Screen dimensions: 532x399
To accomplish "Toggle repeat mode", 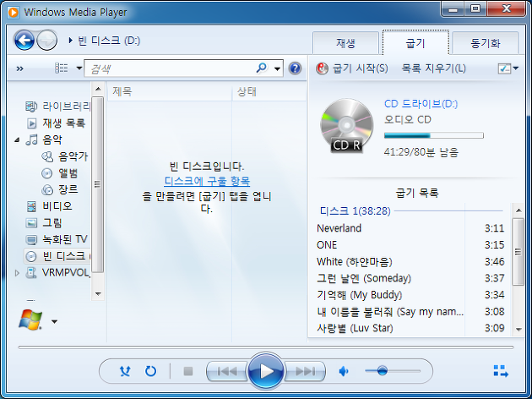I will pyautogui.click(x=150, y=371).
